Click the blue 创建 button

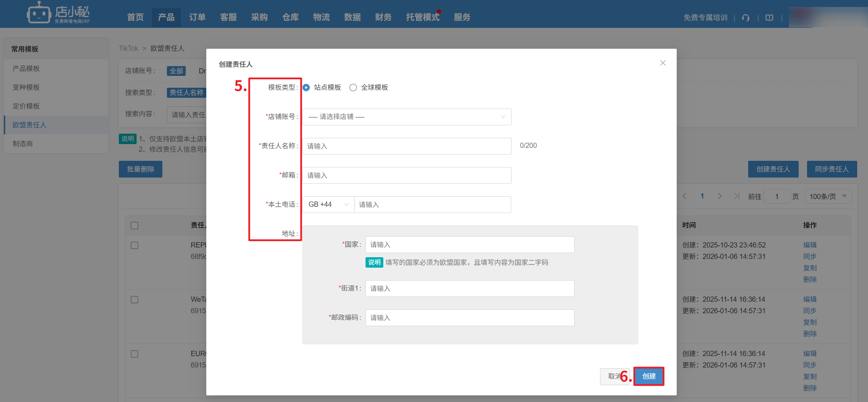pyautogui.click(x=648, y=376)
